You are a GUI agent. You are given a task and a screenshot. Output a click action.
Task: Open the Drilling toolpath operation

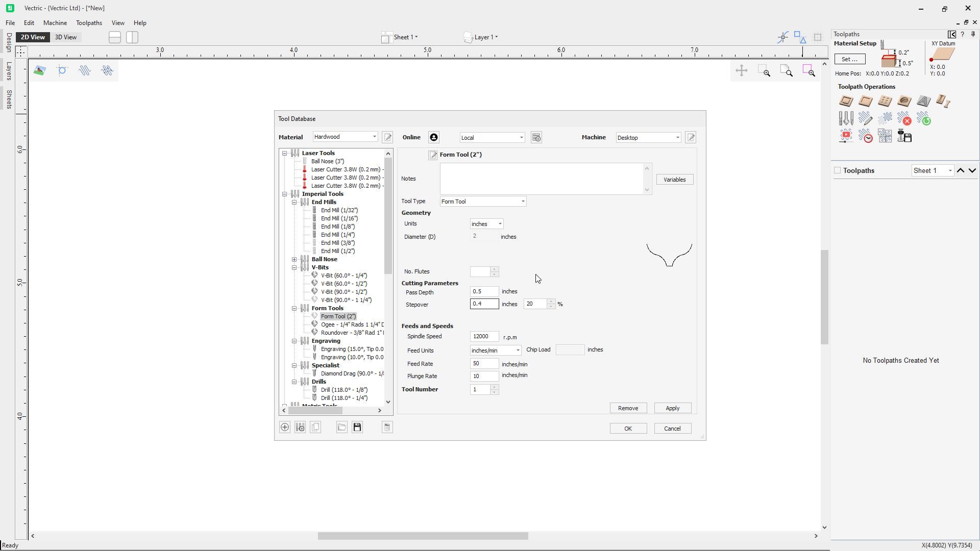(885, 102)
